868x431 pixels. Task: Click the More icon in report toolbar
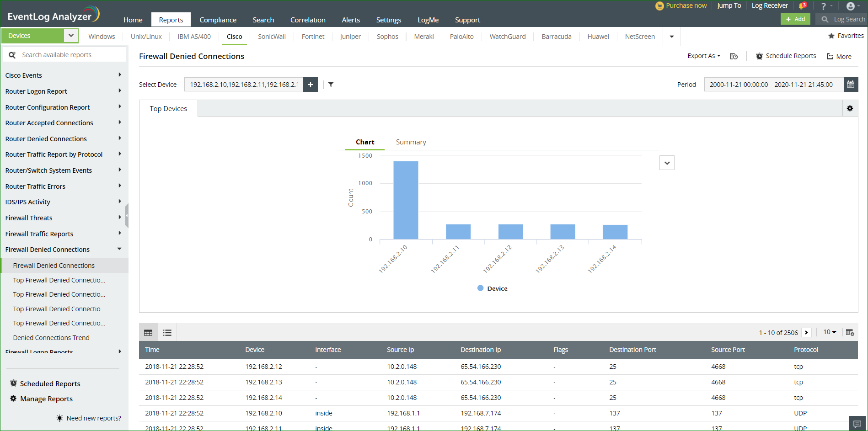pos(830,57)
